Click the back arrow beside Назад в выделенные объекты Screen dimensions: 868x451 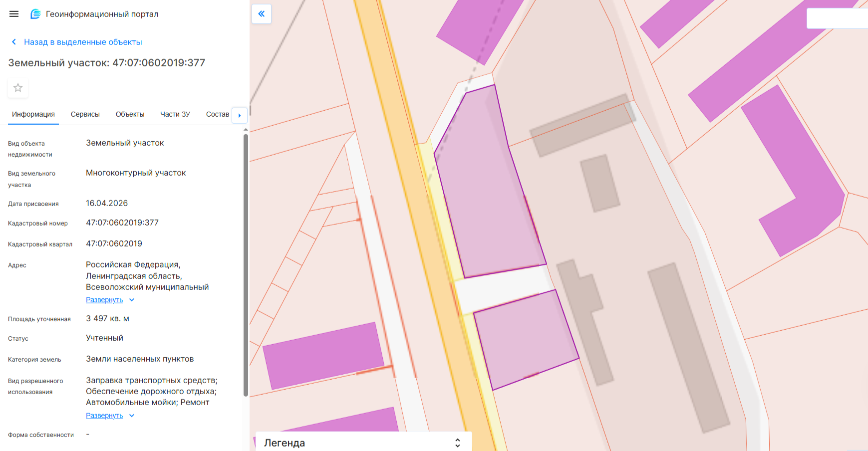(x=14, y=42)
